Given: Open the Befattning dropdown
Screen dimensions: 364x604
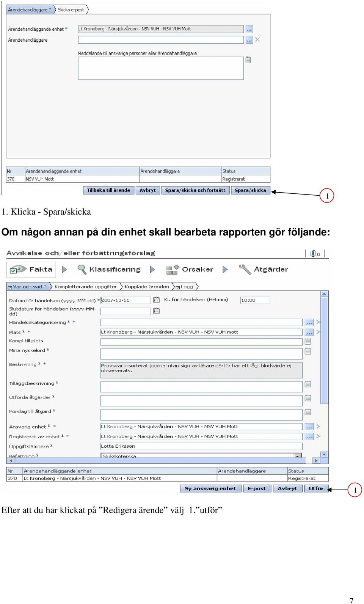Looking at the screenshot, I should pos(298,456).
